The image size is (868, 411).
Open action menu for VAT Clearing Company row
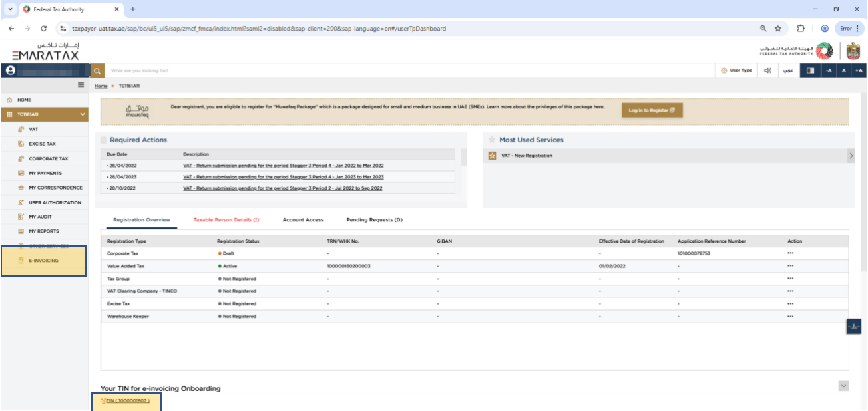(790, 291)
